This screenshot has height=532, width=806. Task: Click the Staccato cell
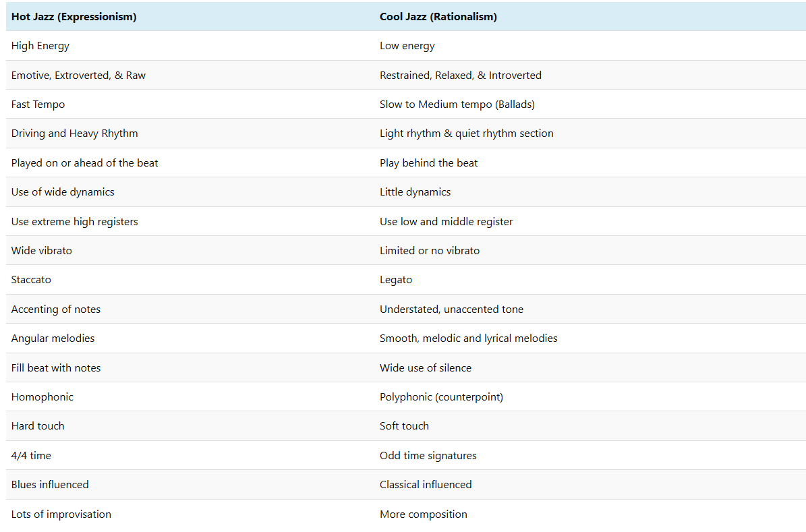[x=31, y=280]
